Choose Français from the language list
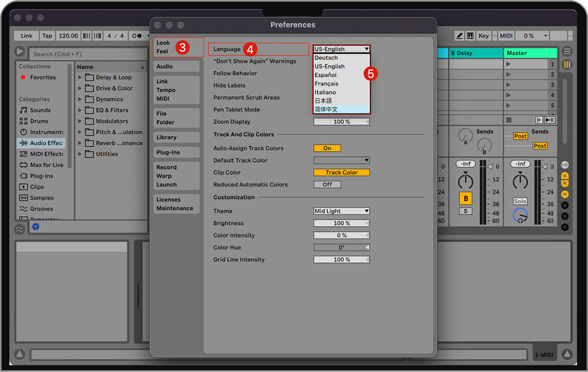The height and width of the screenshot is (372, 588). click(326, 84)
